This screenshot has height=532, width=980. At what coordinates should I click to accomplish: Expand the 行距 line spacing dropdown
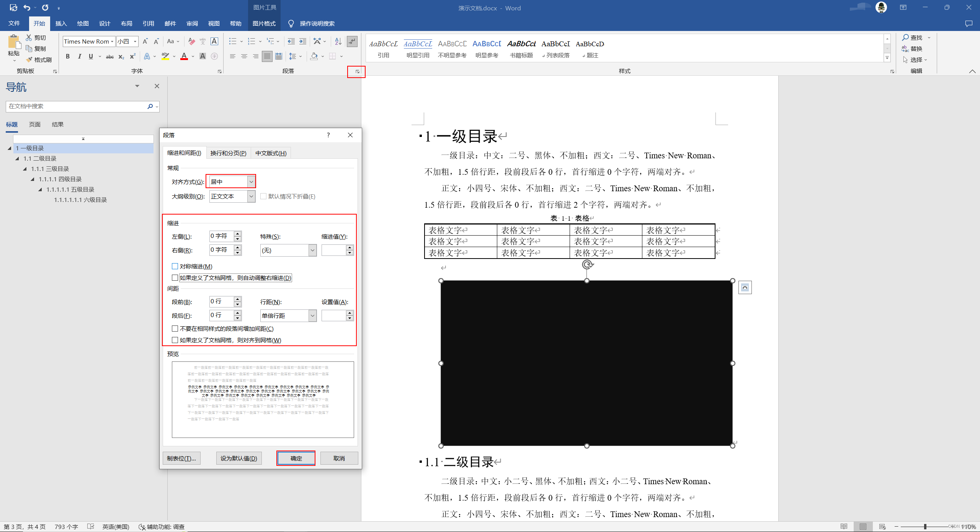click(312, 316)
